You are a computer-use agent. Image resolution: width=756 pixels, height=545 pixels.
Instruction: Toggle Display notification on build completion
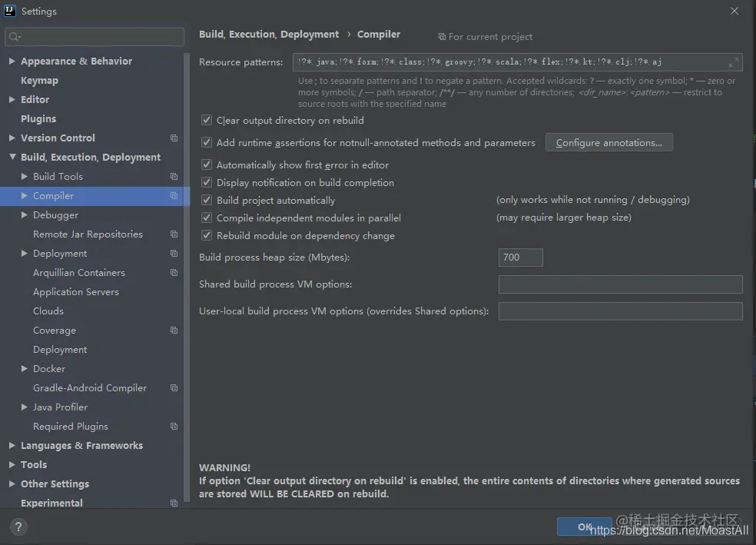pos(207,182)
